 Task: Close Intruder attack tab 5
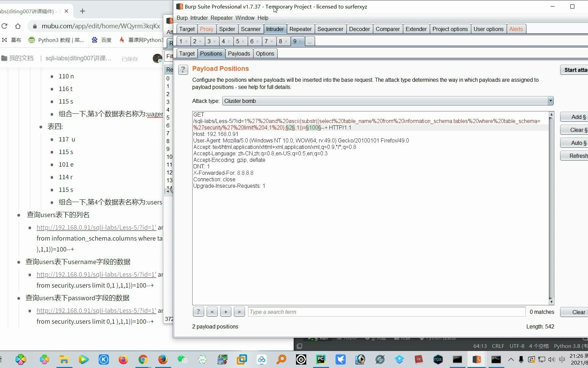[243, 42]
